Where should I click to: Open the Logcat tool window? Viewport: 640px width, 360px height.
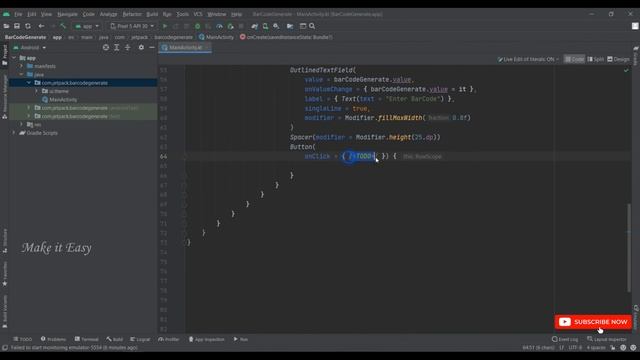pyautogui.click(x=140, y=340)
